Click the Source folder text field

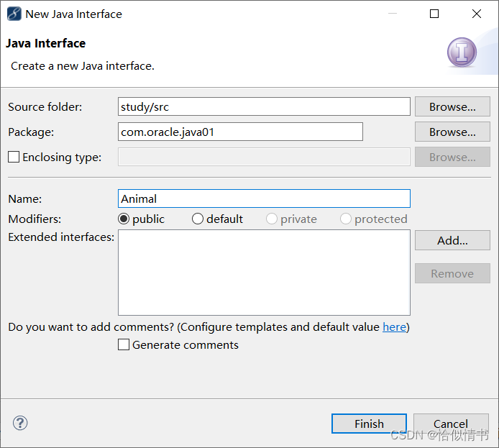pos(264,106)
